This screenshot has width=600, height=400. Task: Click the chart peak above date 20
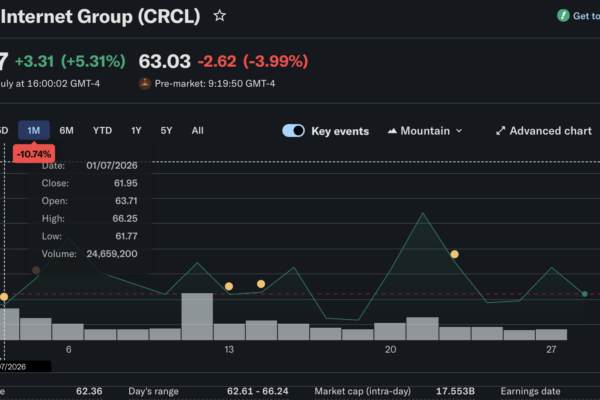423,213
